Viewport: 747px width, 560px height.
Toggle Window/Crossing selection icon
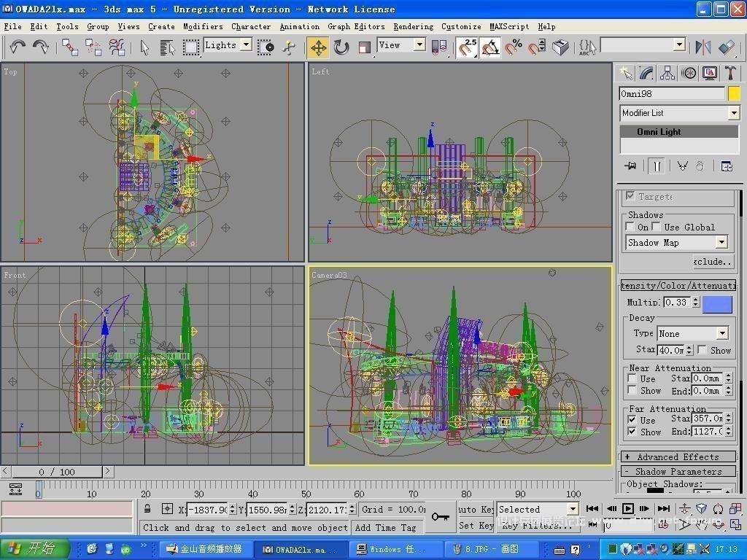[266, 47]
